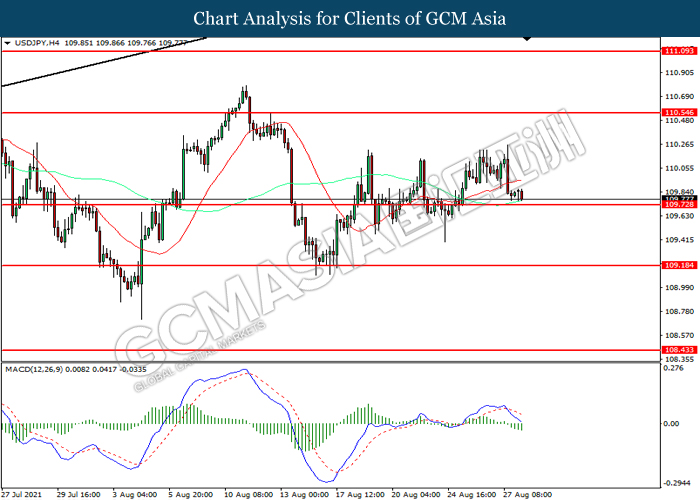Open the USDJPY,H4 symbol dropdown arrow

(7, 43)
